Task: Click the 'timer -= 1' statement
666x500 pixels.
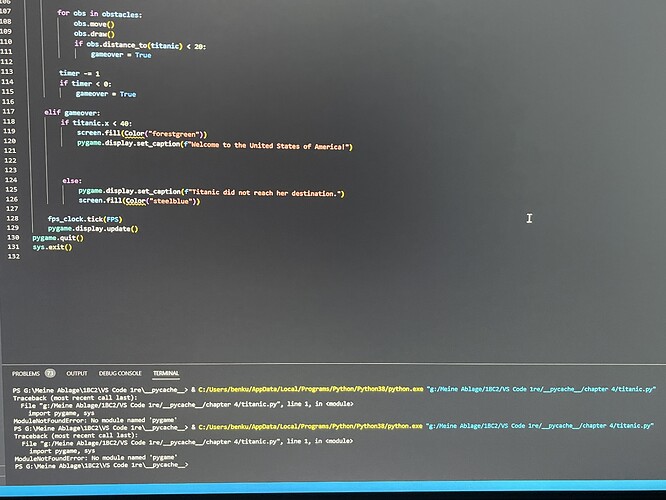Action: [x=79, y=73]
